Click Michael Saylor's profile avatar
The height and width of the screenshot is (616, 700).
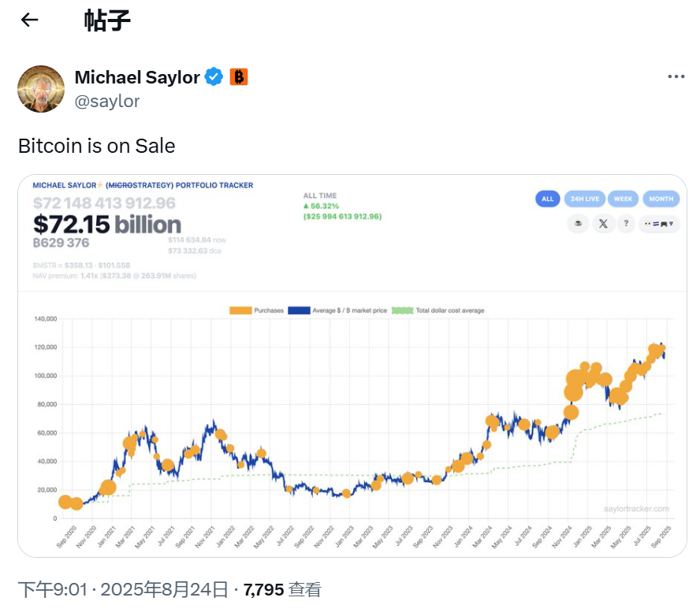(x=40, y=88)
